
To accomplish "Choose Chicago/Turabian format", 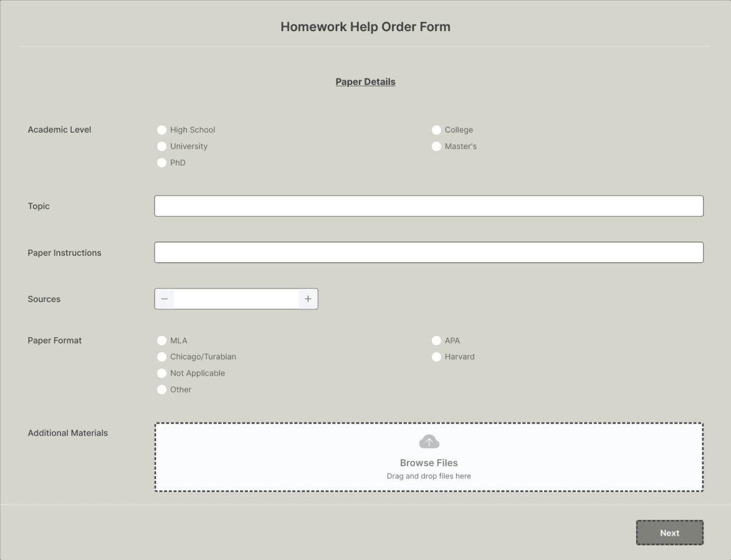I will [161, 357].
